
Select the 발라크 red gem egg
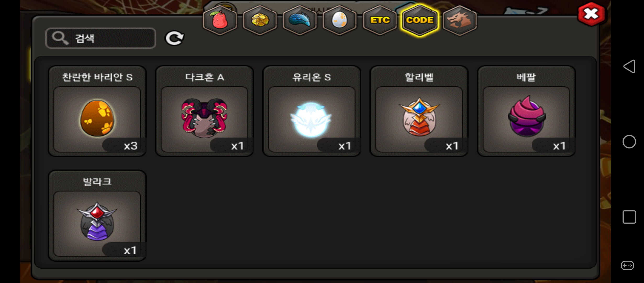[97, 216]
